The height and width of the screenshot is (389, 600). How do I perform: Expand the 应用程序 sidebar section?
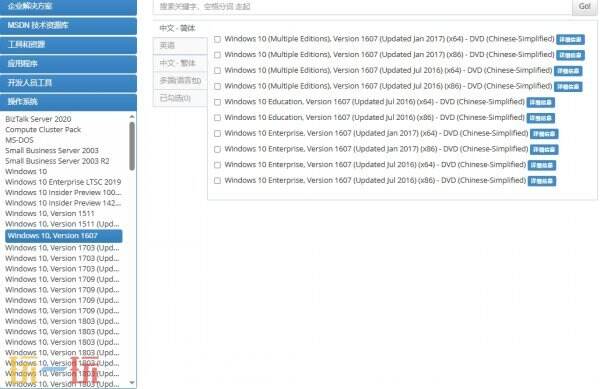click(68, 64)
